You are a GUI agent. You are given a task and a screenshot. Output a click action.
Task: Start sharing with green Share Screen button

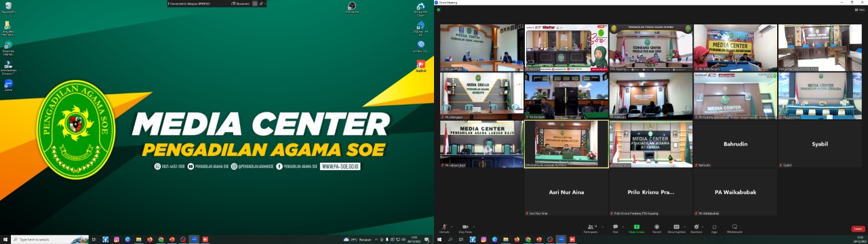coord(636,228)
